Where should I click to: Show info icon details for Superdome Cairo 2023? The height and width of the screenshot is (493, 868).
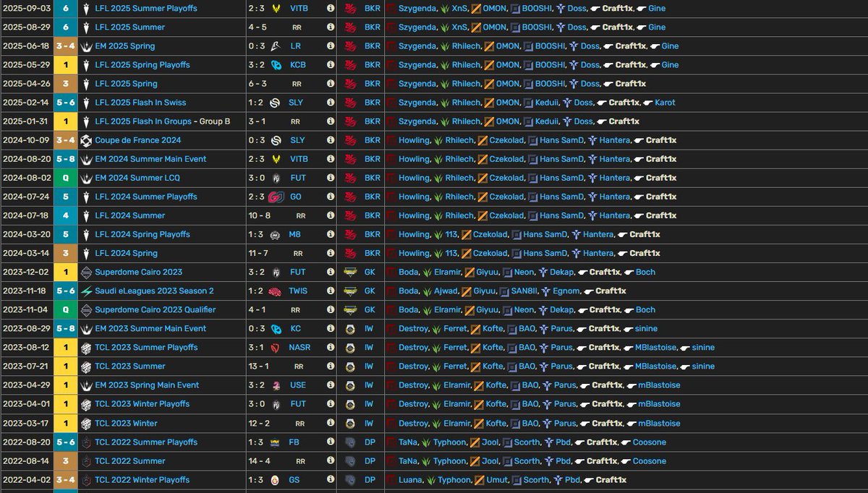click(x=331, y=272)
